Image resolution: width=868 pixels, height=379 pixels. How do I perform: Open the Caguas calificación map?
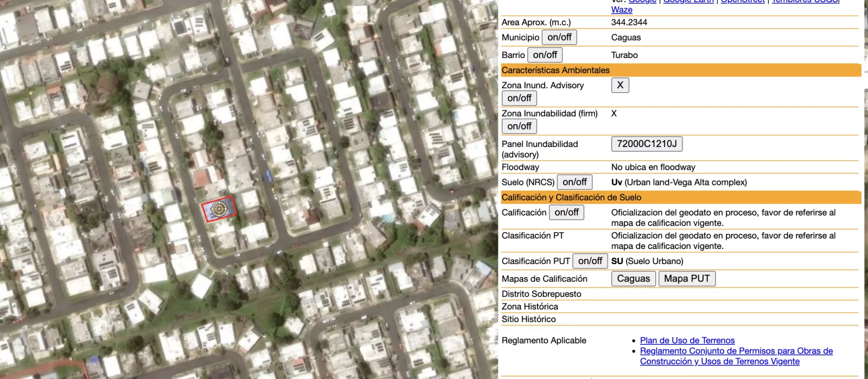click(633, 279)
